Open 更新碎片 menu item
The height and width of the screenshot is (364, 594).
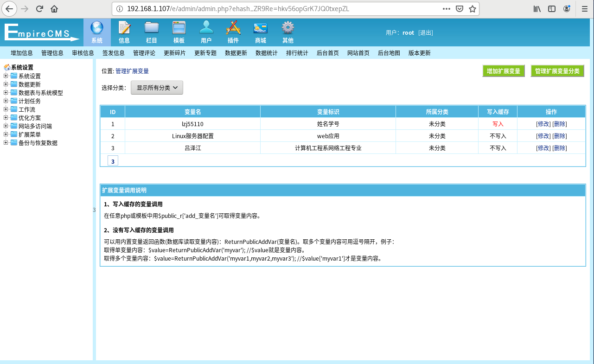[175, 53]
